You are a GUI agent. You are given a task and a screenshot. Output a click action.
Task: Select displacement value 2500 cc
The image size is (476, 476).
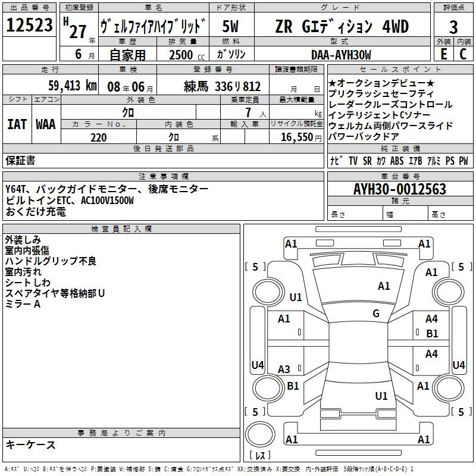tap(187, 55)
